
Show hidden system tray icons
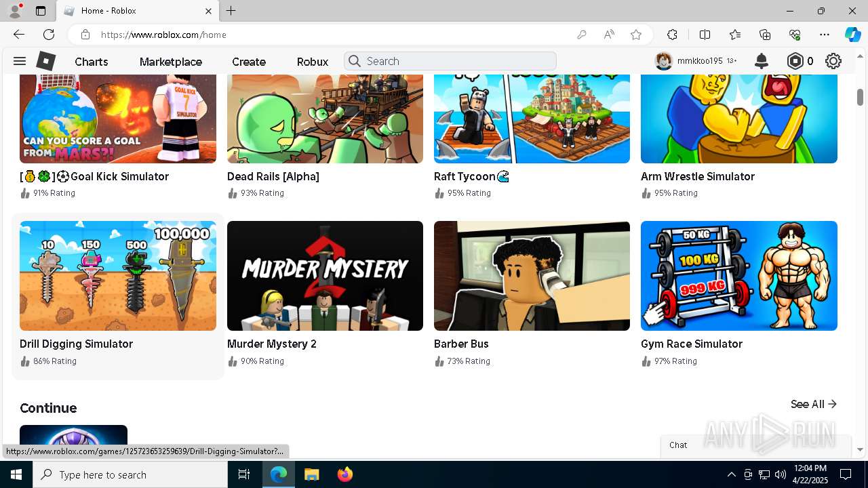click(731, 474)
